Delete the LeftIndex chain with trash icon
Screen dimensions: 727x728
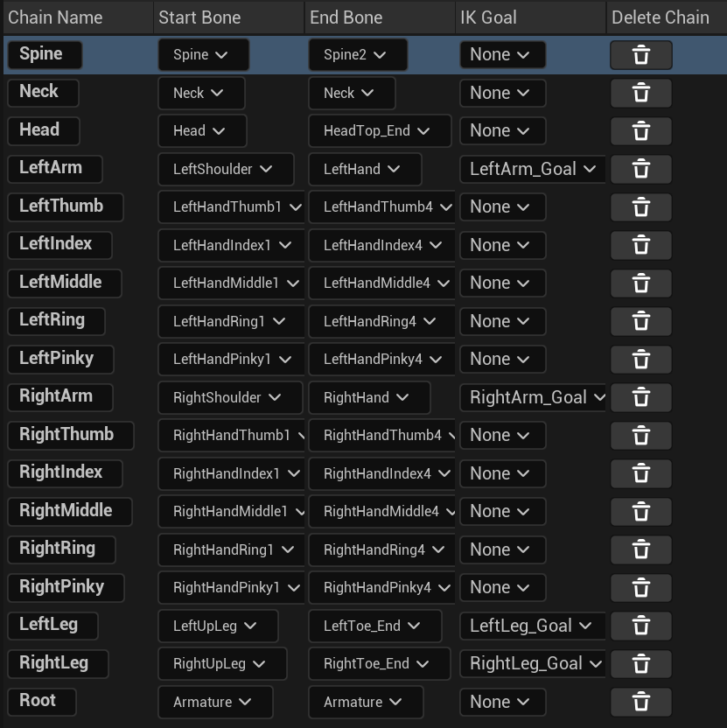pyautogui.click(x=640, y=245)
